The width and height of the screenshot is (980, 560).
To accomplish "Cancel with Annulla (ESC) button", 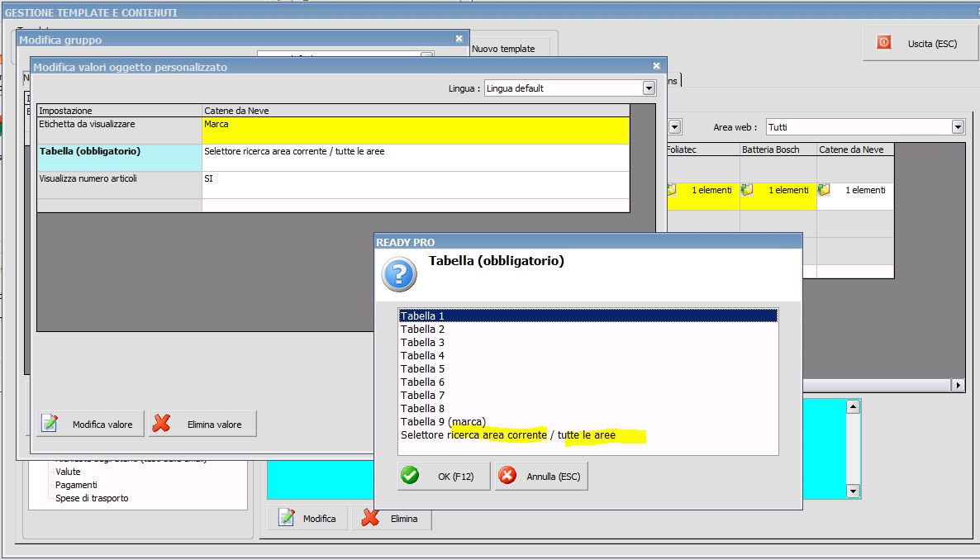I will [541, 477].
